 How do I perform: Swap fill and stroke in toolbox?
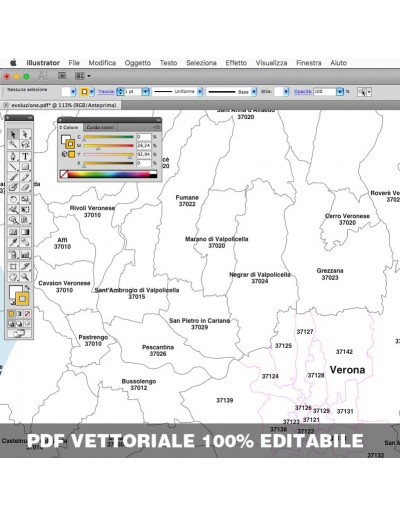(27, 287)
